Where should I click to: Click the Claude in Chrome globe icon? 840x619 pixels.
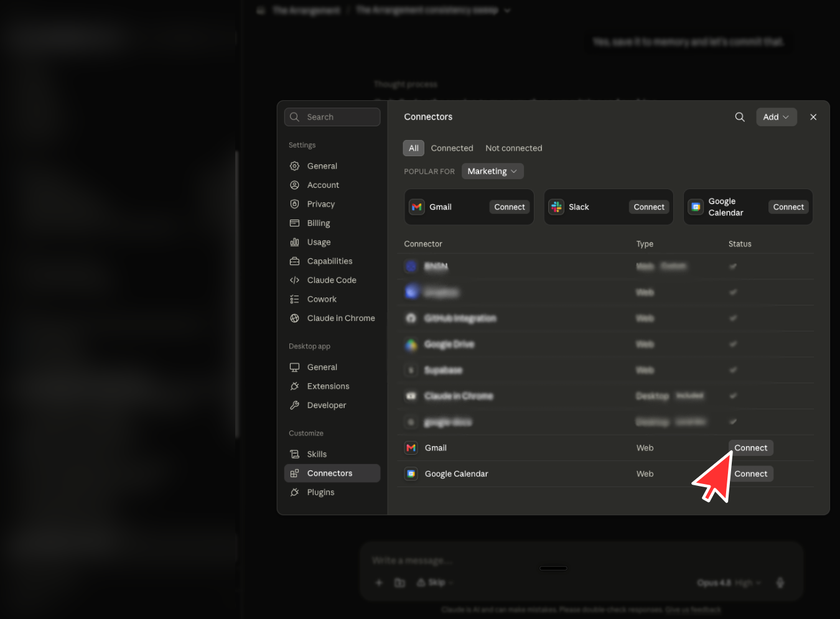coord(295,318)
